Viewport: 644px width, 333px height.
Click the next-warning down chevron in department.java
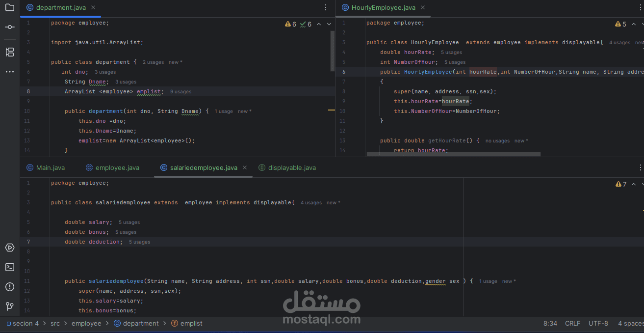[329, 24]
